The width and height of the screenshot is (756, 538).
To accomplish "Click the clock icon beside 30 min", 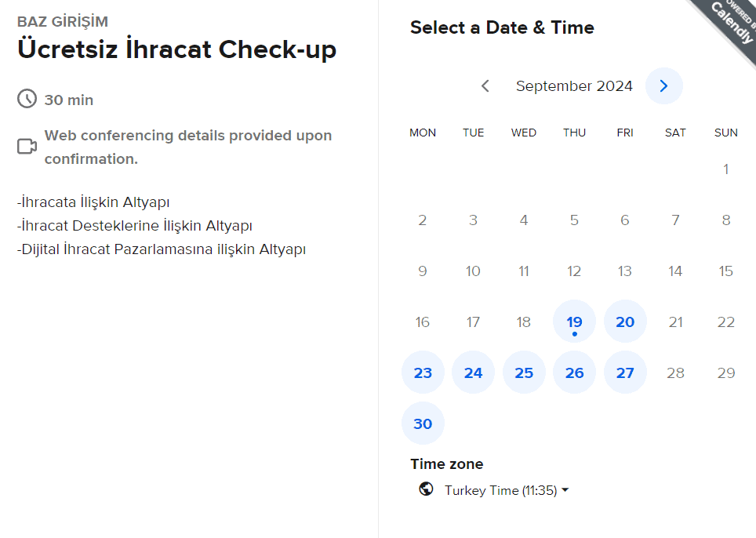I will 27,99.
